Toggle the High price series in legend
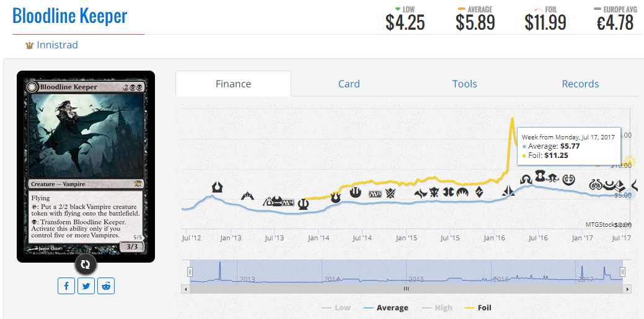Image resolution: width=644 pixels, height=319 pixels. tap(436, 307)
